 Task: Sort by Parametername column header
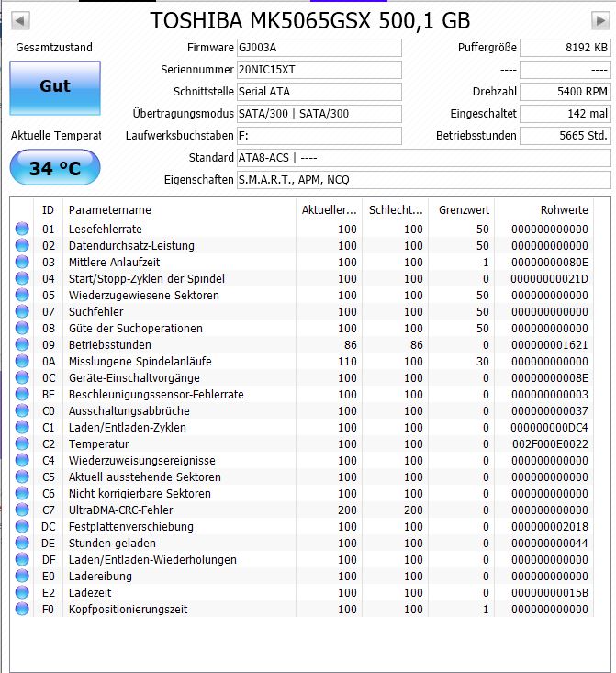[x=179, y=210]
